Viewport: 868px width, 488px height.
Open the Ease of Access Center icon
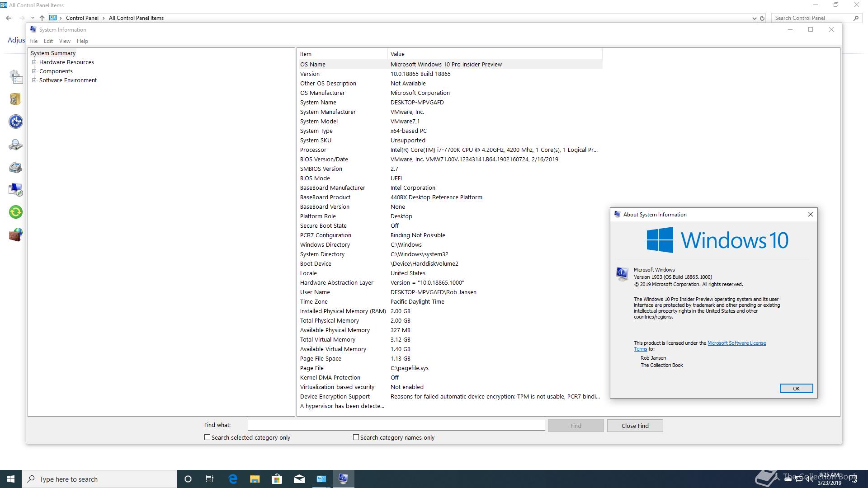point(16,122)
